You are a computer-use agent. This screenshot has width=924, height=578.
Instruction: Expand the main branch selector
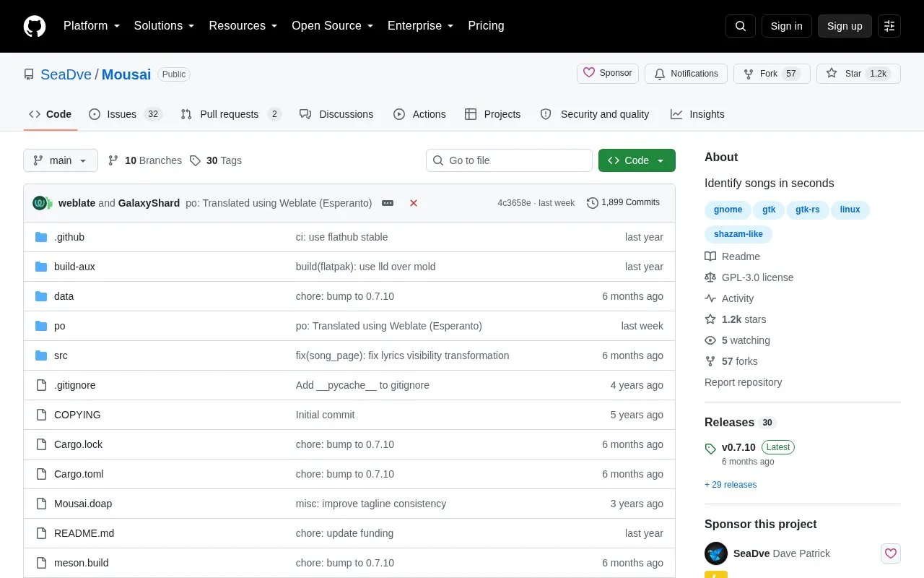61,160
